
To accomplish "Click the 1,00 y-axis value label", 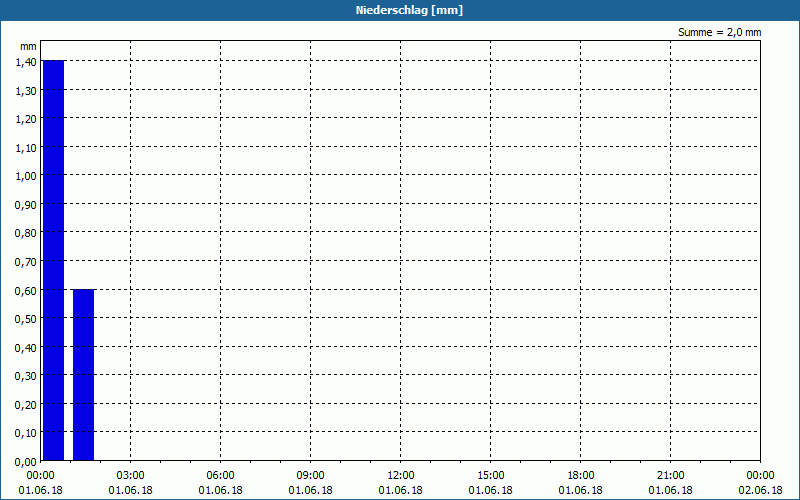I will (26, 176).
